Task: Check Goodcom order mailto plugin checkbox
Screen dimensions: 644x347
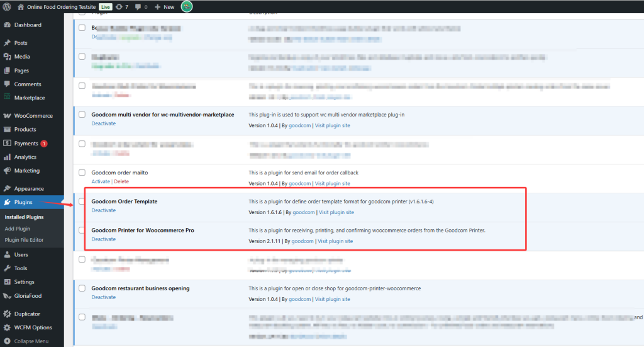Action: click(82, 173)
